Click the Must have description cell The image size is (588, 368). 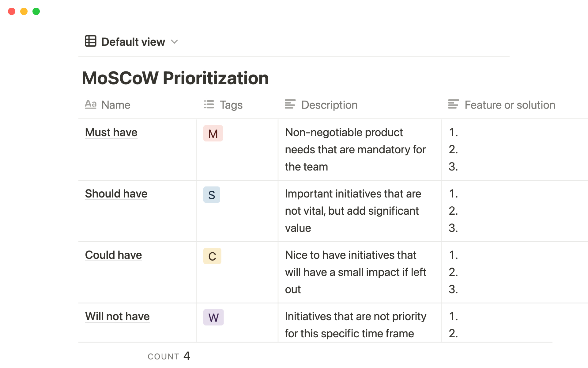(x=355, y=150)
